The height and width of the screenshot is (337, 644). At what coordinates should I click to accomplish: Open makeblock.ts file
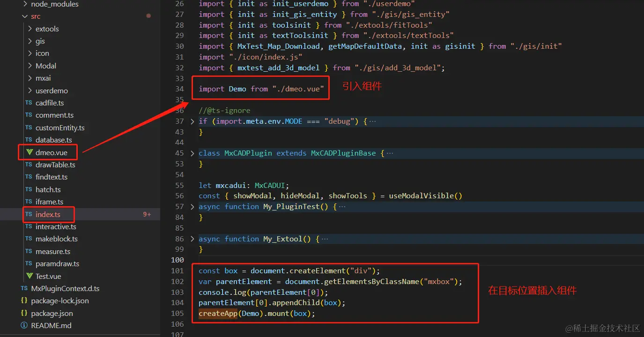click(57, 239)
